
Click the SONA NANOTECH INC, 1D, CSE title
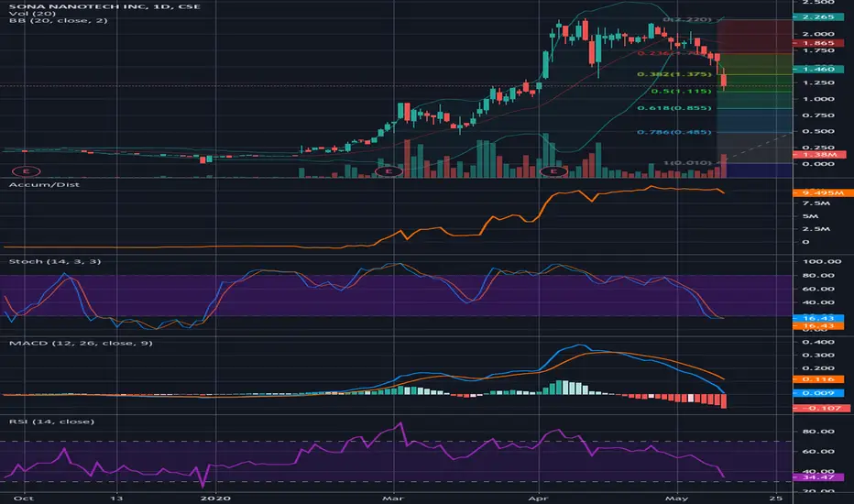tap(104, 6)
